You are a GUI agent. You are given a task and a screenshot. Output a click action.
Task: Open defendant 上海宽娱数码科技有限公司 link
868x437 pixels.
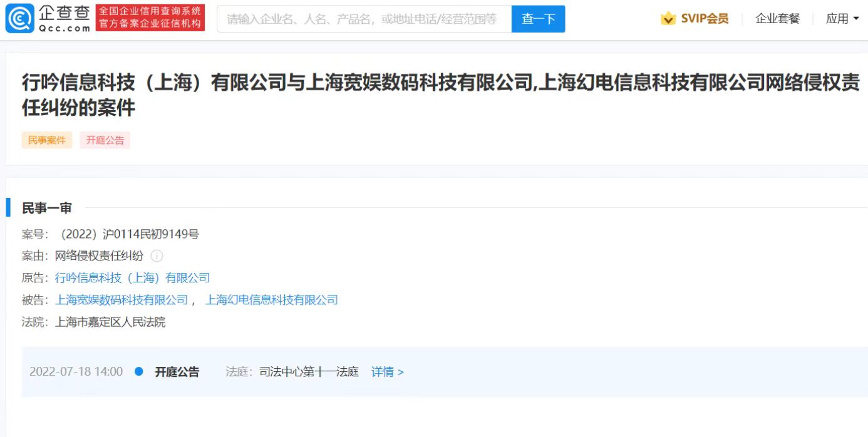point(121,300)
